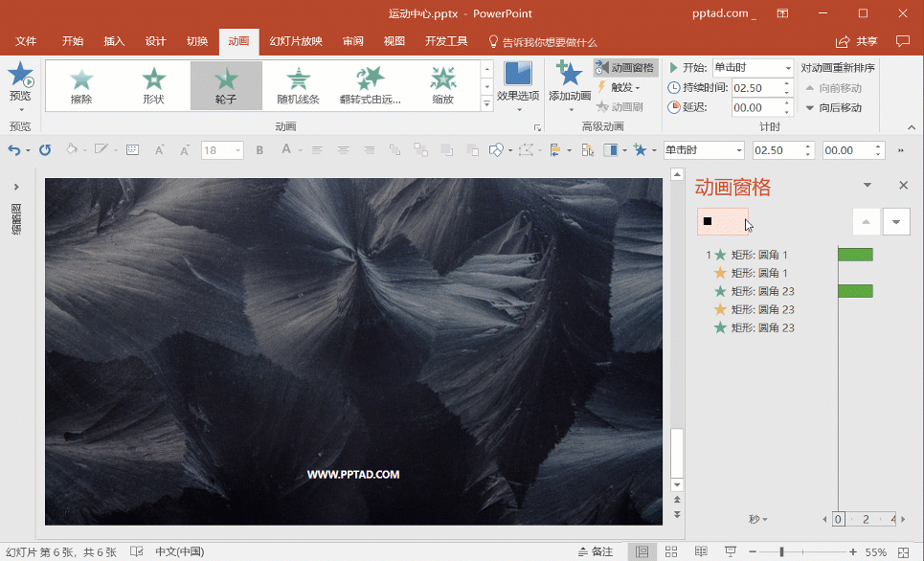
Task: Select the 形状 animation effect
Action: click(x=153, y=86)
